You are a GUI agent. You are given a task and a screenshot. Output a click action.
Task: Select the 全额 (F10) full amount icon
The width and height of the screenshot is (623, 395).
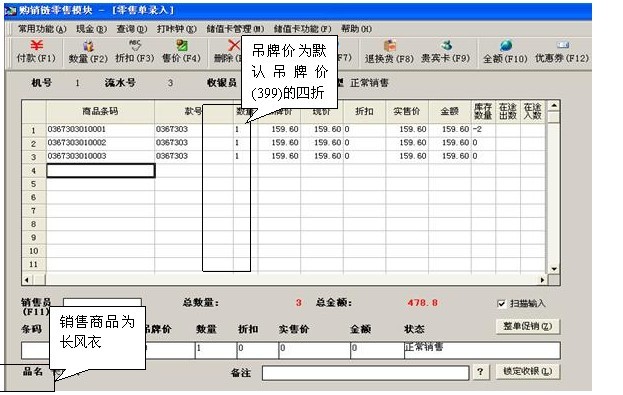(505, 52)
